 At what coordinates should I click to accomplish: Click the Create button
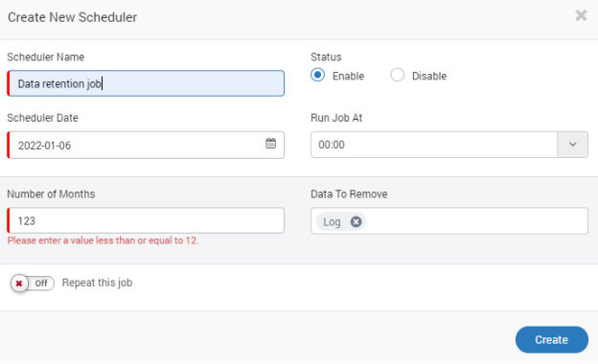[x=551, y=340]
